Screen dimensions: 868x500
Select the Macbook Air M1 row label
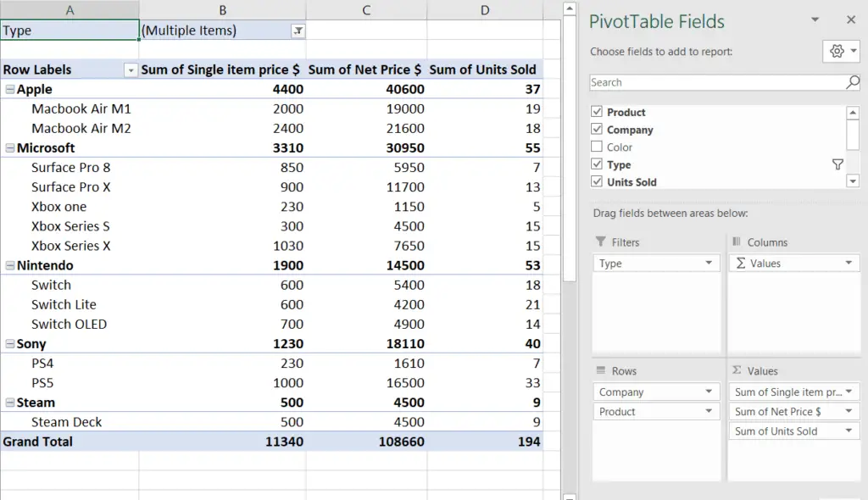[81, 108]
